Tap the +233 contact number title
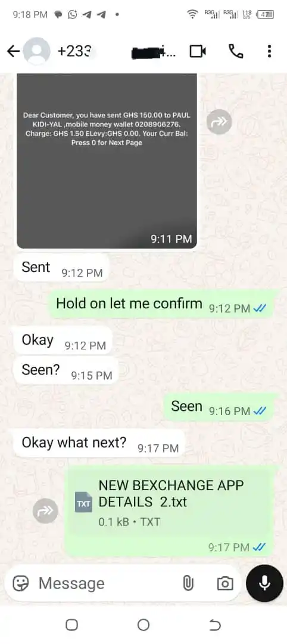Viewport: 287px width, 644px height. [74, 51]
